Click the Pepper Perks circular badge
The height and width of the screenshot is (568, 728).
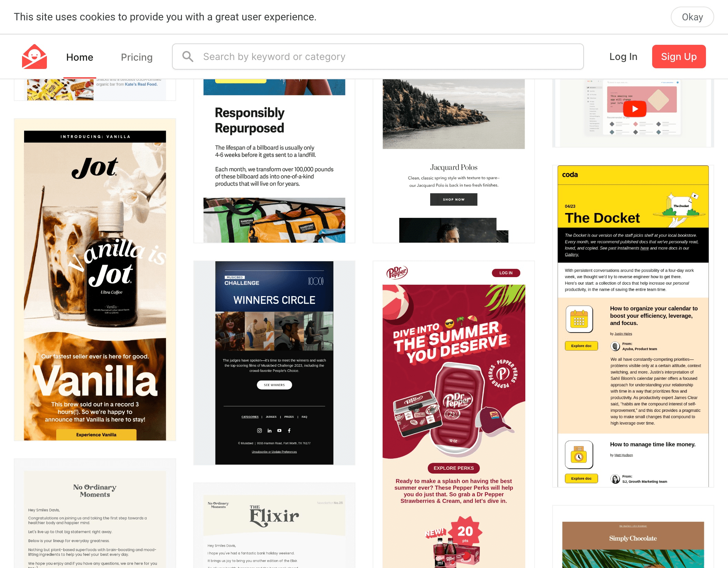click(503, 374)
